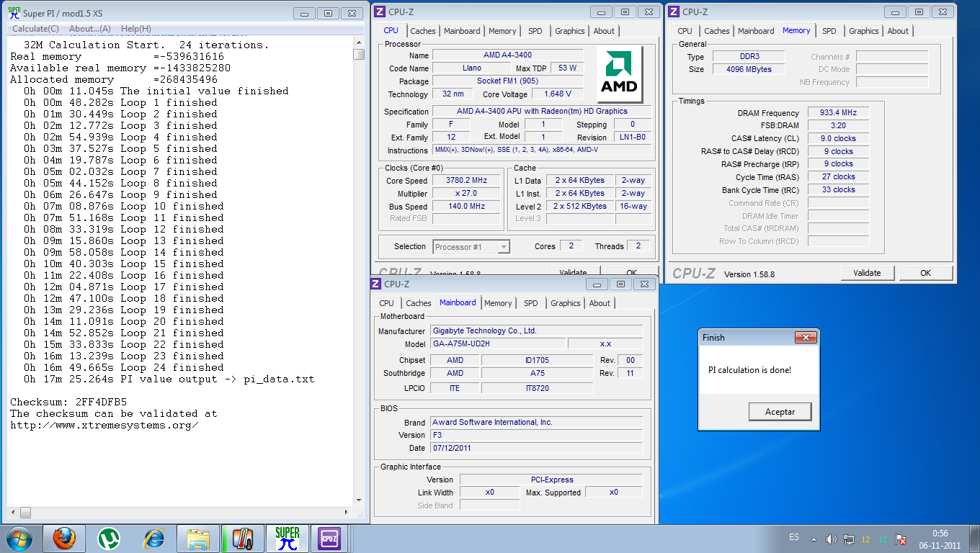980x553 pixels.
Task: Select About tab in Mainboard window
Action: point(600,303)
